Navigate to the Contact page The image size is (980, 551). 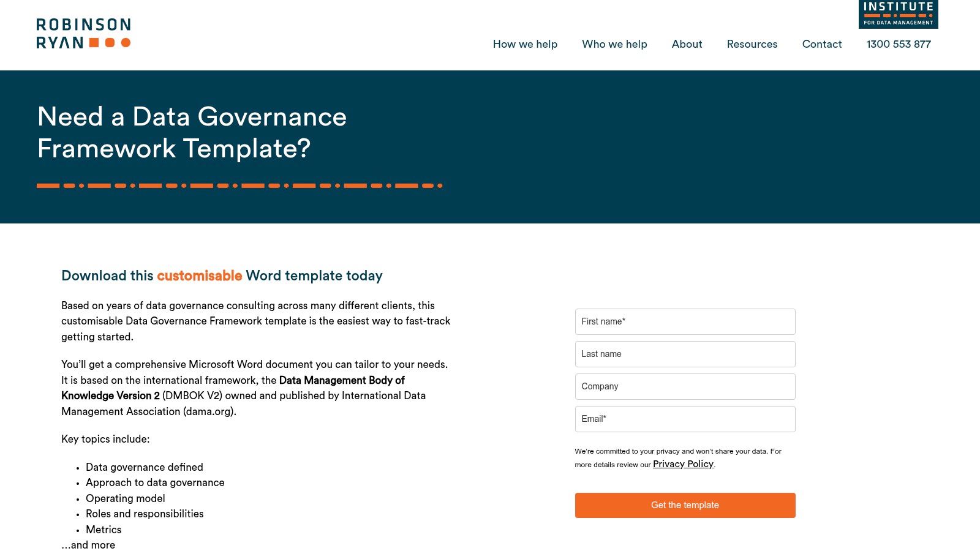pyautogui.click(x=821, y=44)
